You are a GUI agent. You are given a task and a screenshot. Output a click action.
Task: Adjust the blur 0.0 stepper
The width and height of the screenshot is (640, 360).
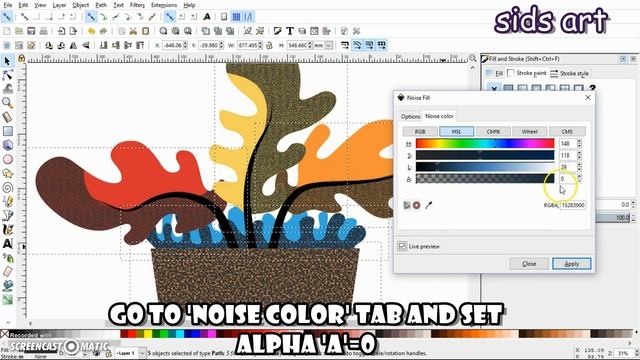click(633, 204)
